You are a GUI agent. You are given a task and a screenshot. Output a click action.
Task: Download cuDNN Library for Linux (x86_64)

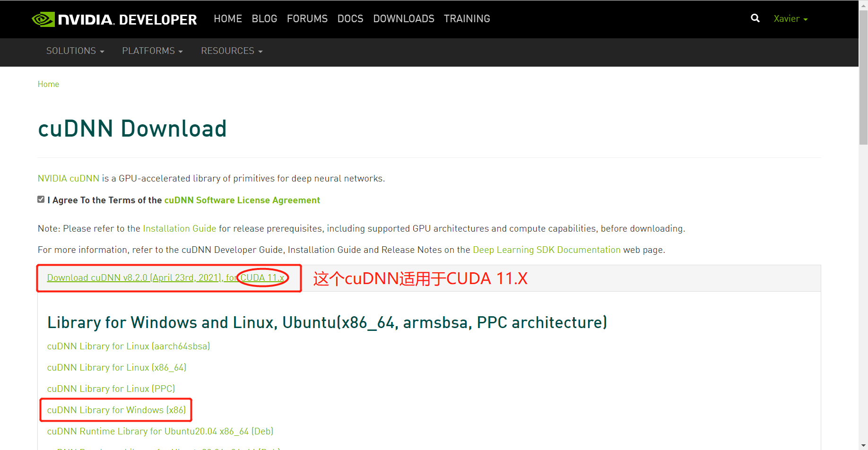pyautogui.click(x=117, y=368)
